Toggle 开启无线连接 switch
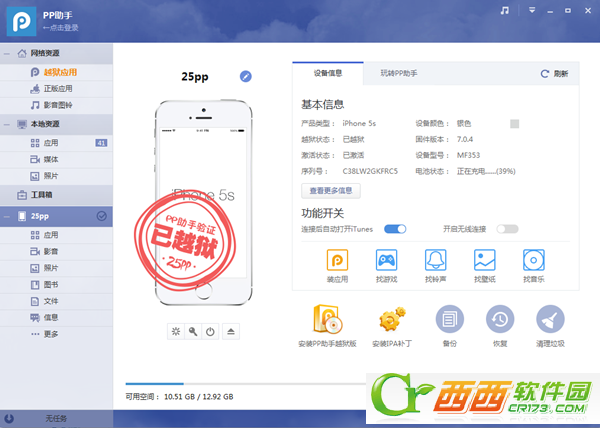Image resolution: width=600 pixels, height=428 pixels. click(507, 229)
